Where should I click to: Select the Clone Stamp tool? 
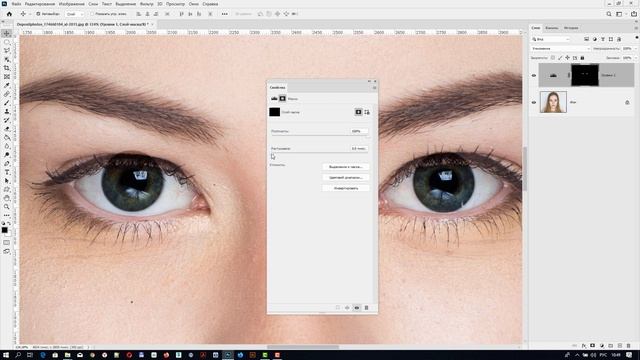7,111
